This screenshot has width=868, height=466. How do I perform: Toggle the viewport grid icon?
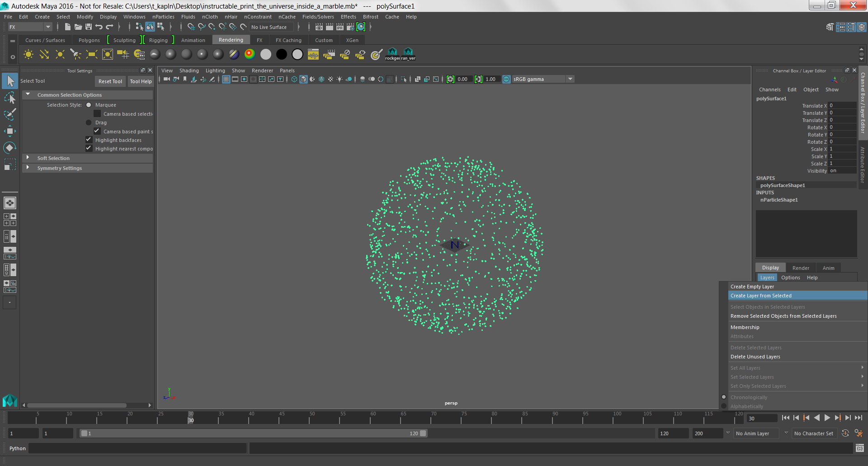(226, 79)
